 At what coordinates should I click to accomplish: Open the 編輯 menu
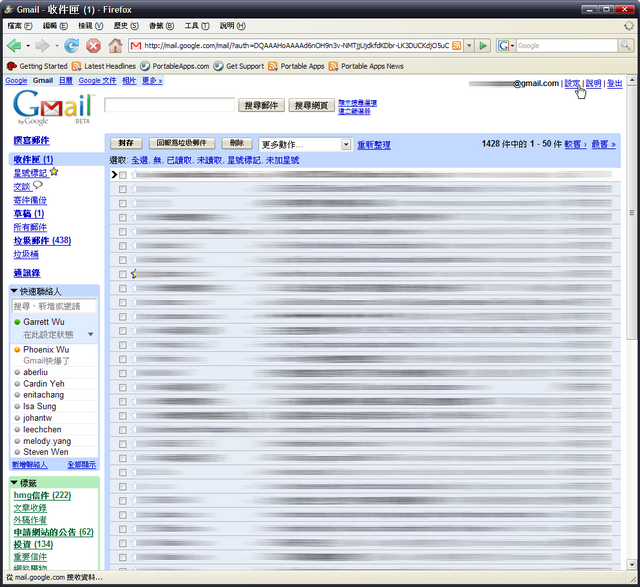tap(55, 26)
